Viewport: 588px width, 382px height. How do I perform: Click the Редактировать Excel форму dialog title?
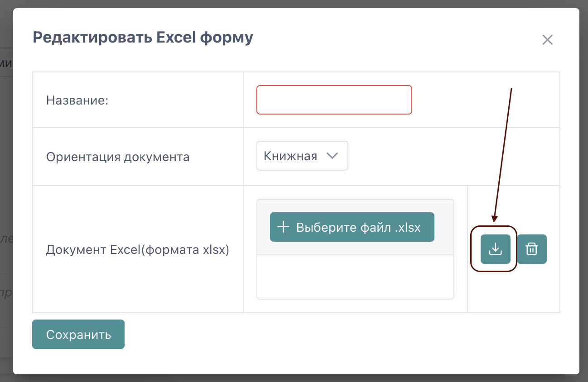click(143, 37)
